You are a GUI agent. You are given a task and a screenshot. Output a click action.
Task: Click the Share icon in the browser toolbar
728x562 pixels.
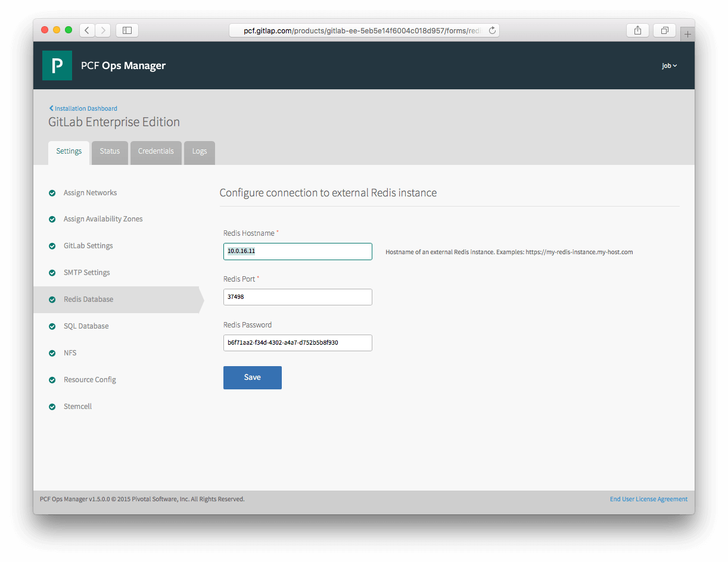click(637, 30)
